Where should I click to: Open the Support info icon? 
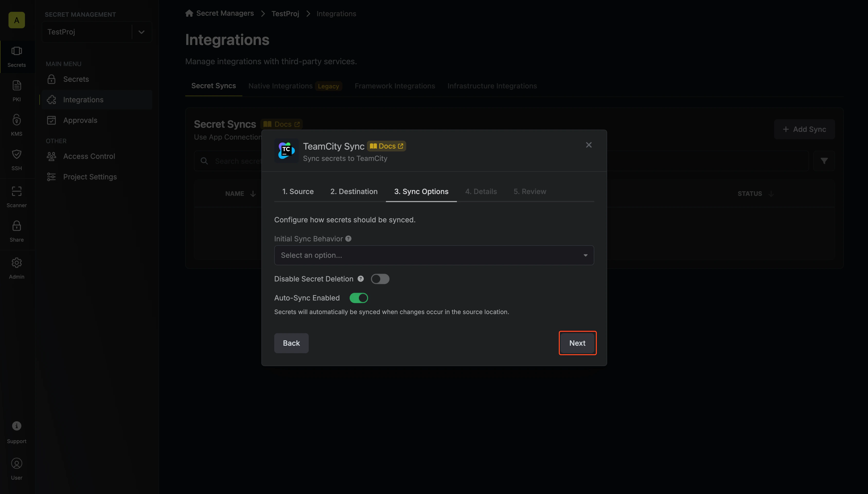[x=17, y=426]
